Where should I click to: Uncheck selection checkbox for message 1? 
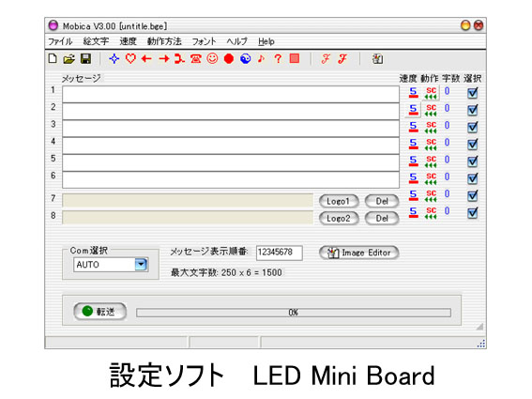point(472,93)
